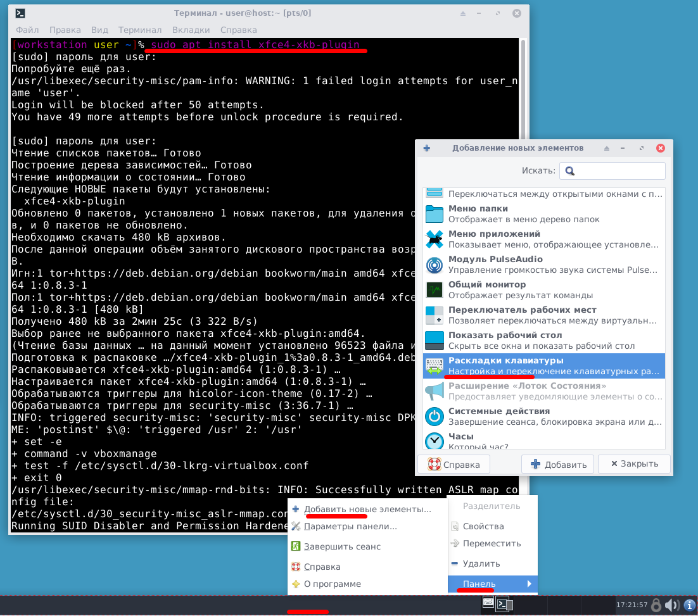
Task: Choose Добавить новые элементы from context menu
Action: point(367,509)
